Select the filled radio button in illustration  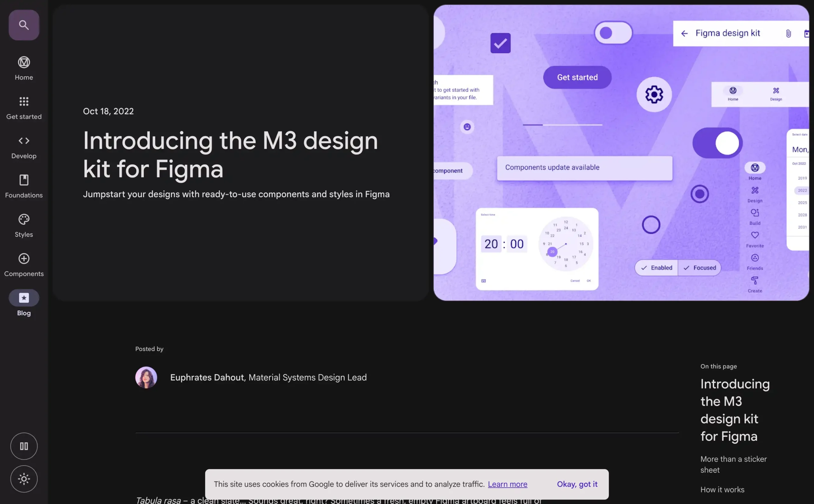click(x=699, y=194)
